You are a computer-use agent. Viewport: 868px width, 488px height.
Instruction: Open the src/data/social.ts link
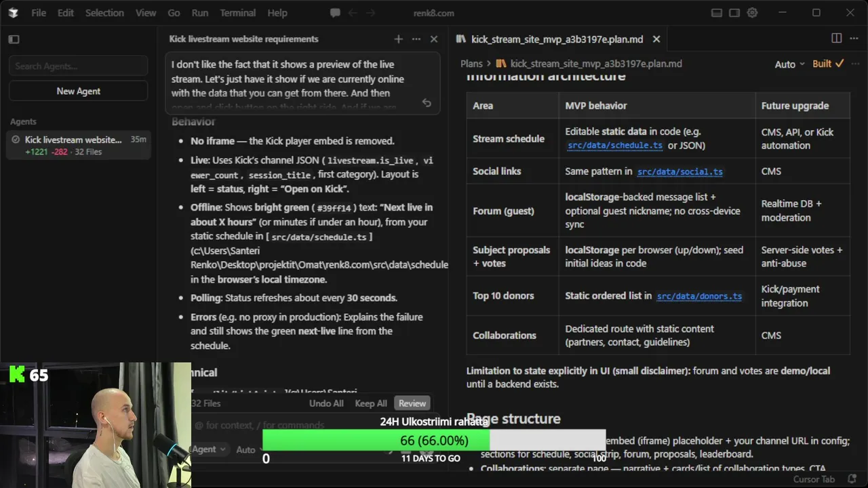[679, 171]
